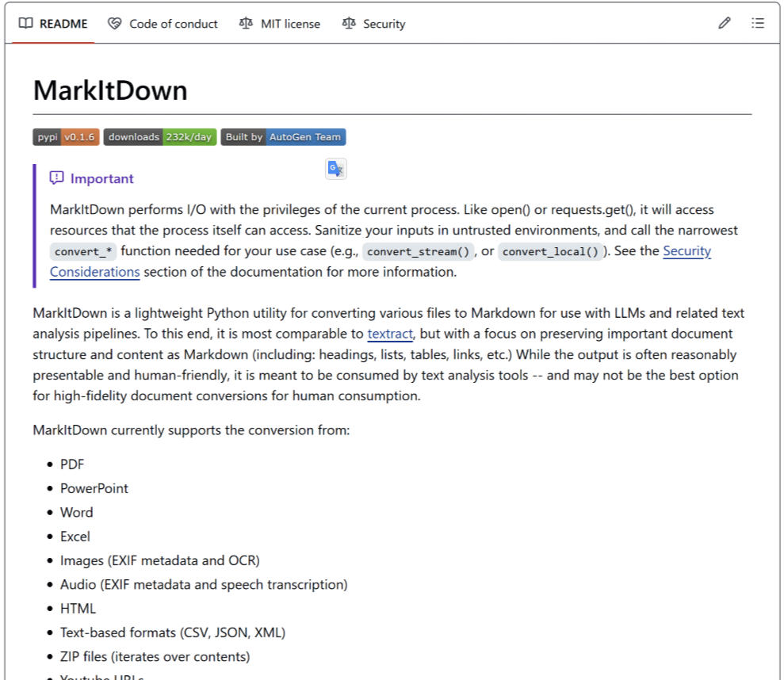Click the pencil edit file icon
The width and height of the screenshot is (784, 680).
pyautogui.click(x=725, y=23)
